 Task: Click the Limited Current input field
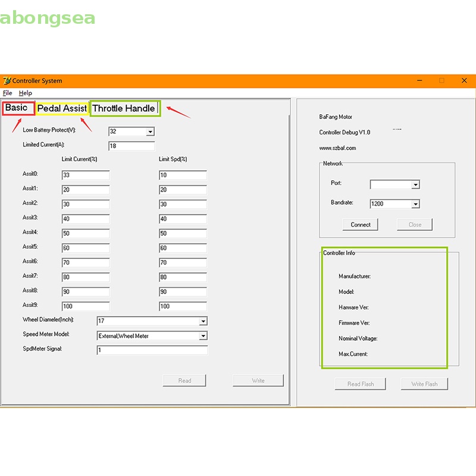point(131,146)
